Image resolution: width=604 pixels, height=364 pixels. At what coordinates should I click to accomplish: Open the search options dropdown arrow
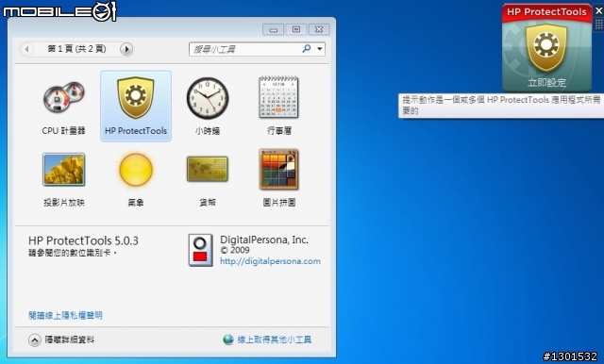point(319,49)
